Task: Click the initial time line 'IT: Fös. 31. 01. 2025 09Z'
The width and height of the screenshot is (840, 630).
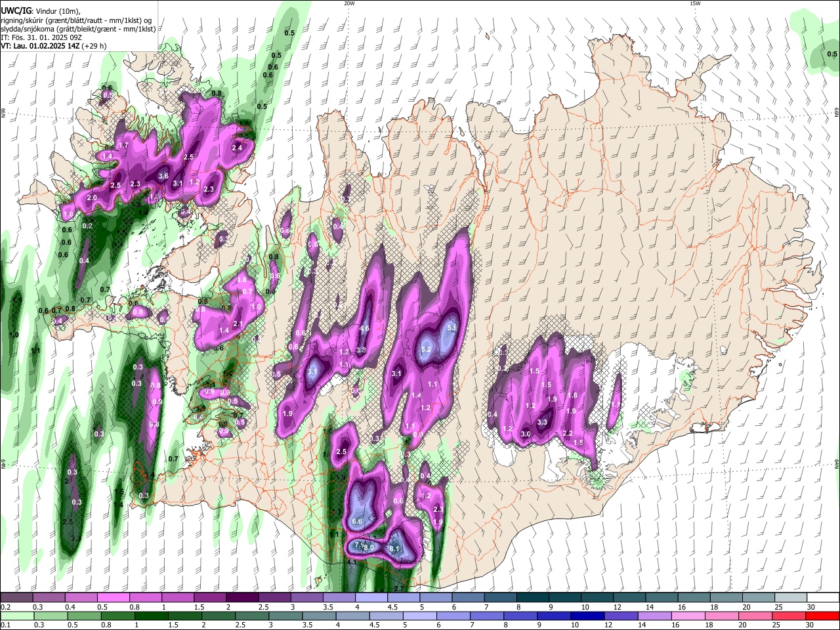Action: [x=41, y=37]
